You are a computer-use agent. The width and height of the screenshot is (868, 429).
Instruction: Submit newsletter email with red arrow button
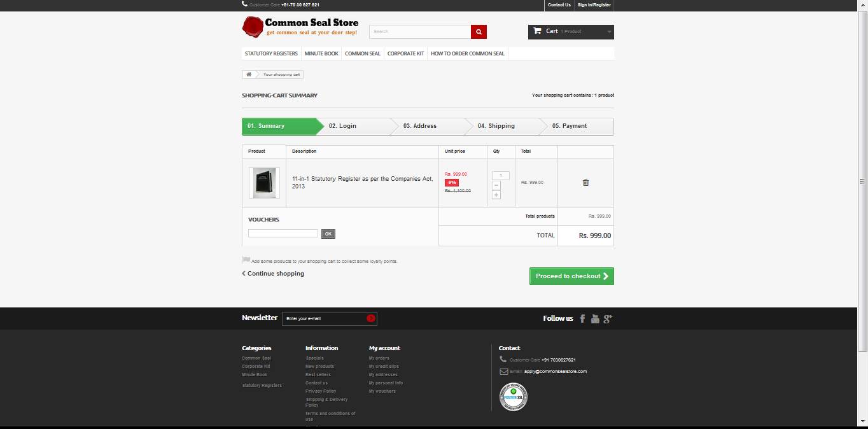pyautogui.click(x=371, y=318)
